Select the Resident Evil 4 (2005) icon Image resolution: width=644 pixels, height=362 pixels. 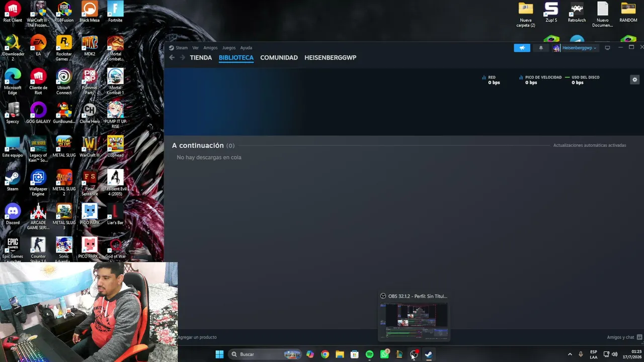point(115,183)
